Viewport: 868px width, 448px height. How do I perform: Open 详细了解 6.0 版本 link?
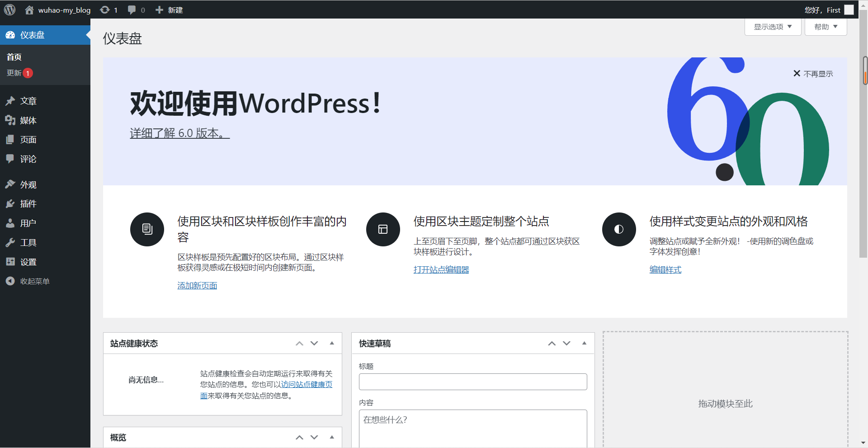pos(180,133)
